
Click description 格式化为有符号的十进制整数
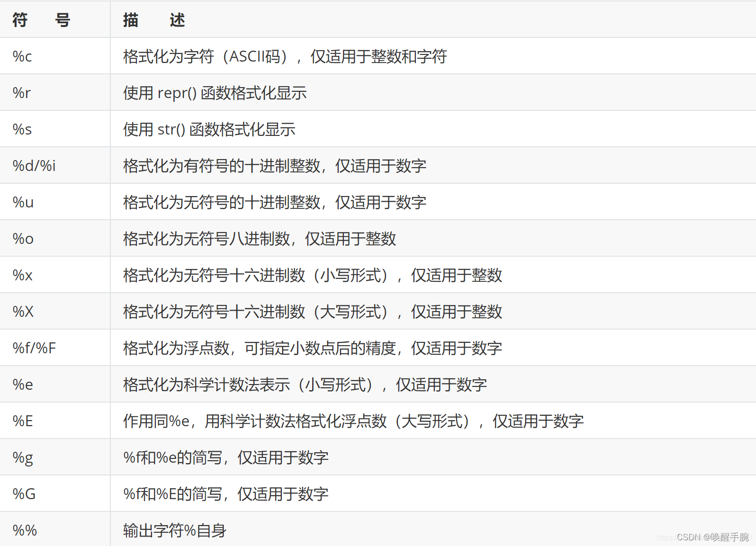pos(222,166)
